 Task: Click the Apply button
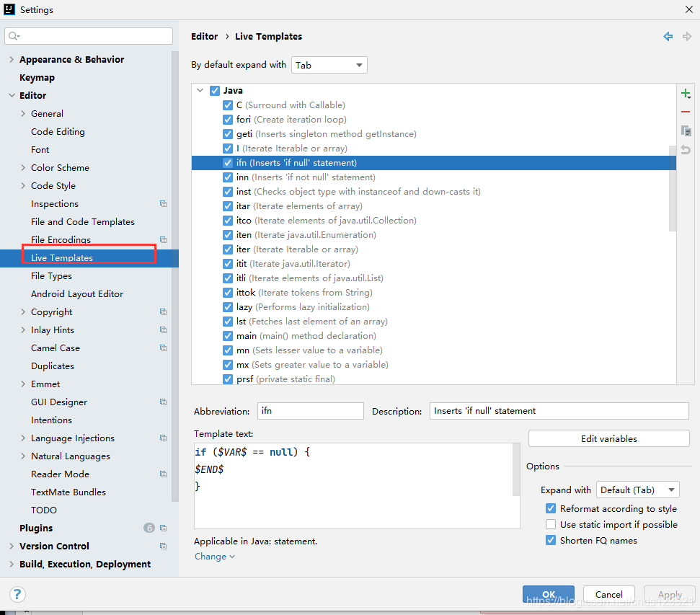(670, 595)
